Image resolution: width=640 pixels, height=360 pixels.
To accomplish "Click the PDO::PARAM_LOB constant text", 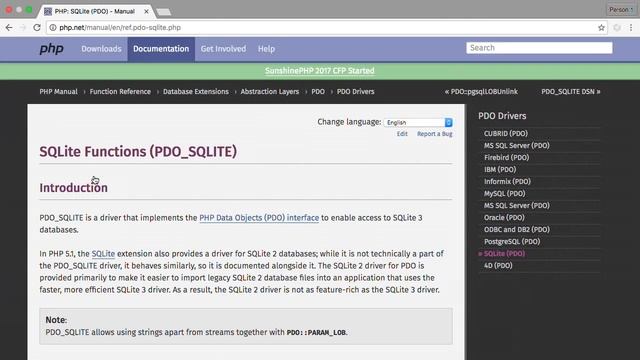I will [x=316, y=333].
